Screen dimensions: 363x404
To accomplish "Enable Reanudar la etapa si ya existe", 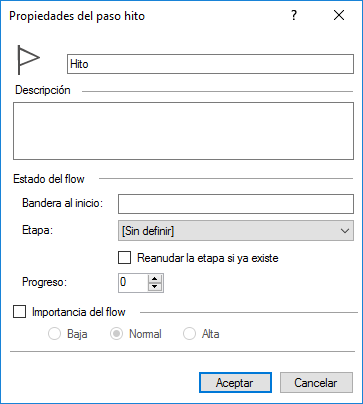I will pos(124,258).
